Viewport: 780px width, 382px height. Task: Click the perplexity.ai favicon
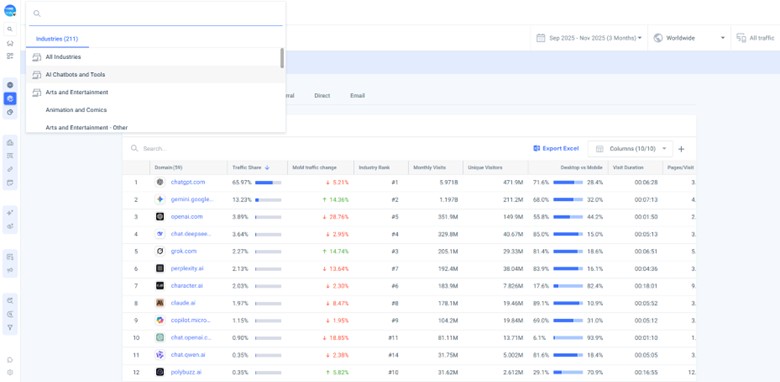point(160,269)
